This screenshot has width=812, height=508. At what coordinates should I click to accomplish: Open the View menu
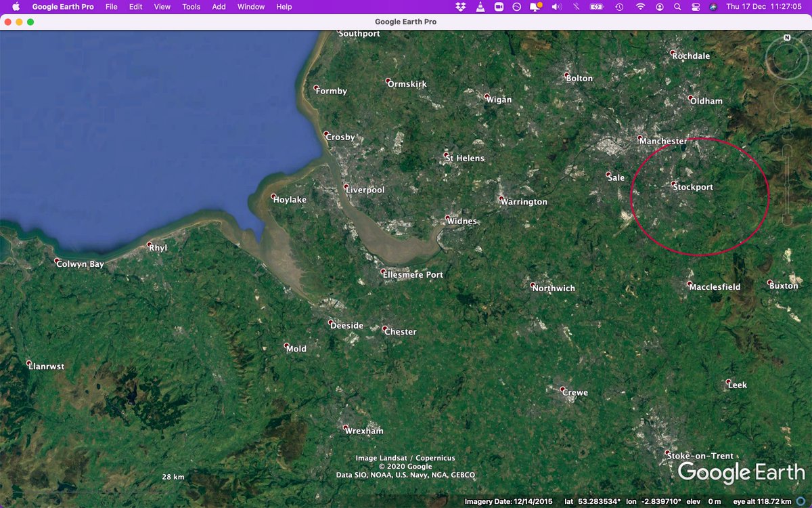click(x=162, y=7)
